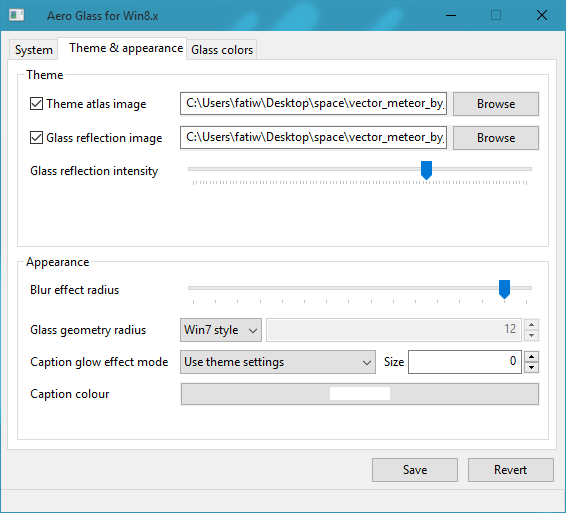Viewport: 566px width, 513px height.
Task: Click the Theme atlas image path field
Action: (x=313, y=104)
